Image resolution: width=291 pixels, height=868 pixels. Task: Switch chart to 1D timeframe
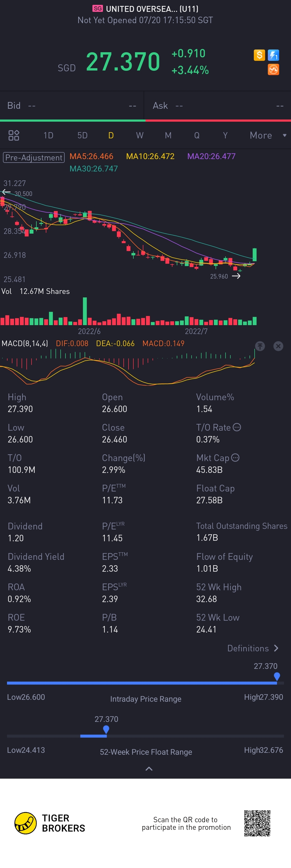pyautogui.click(x=48, y=135)
